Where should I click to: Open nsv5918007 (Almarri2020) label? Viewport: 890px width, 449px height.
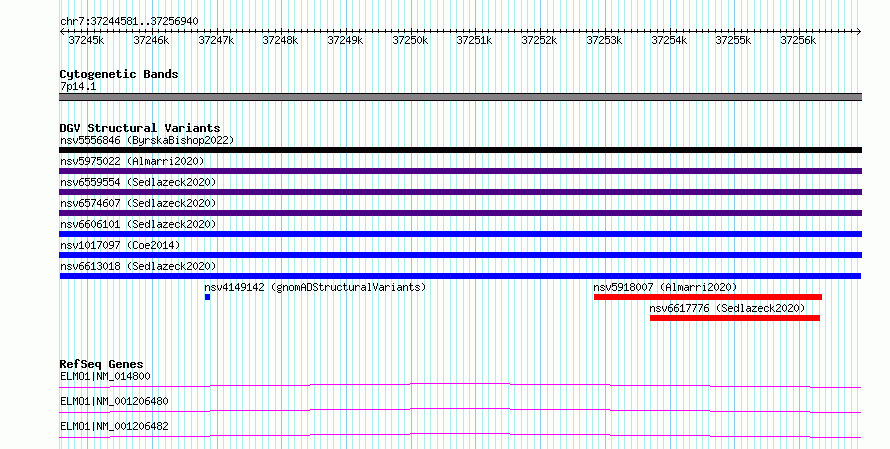tap(665, 287)
